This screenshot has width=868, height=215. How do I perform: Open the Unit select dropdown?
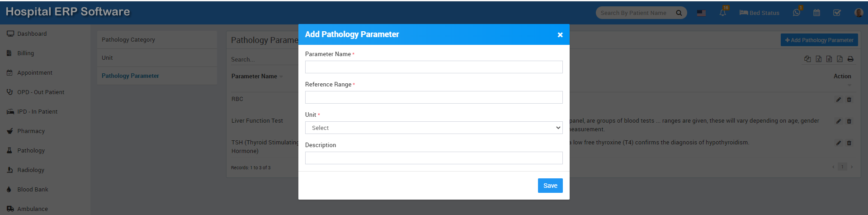click(x=434, y=128)
